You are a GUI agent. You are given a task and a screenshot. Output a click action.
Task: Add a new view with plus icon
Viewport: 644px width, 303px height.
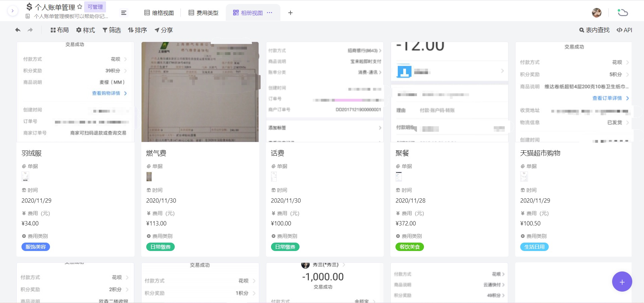click(290, 13)
